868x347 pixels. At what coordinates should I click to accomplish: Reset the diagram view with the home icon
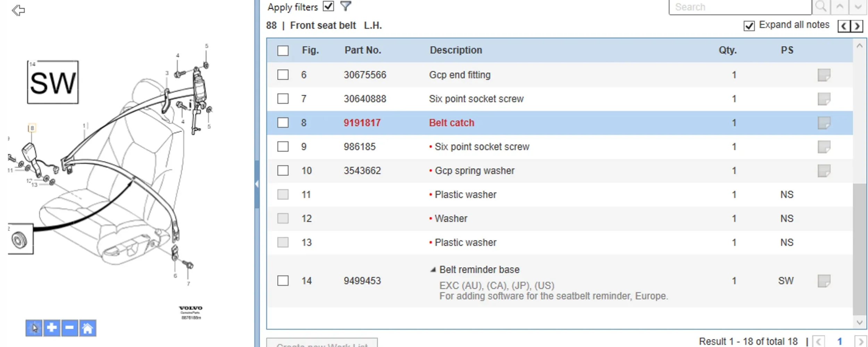[x=87, y=328]
